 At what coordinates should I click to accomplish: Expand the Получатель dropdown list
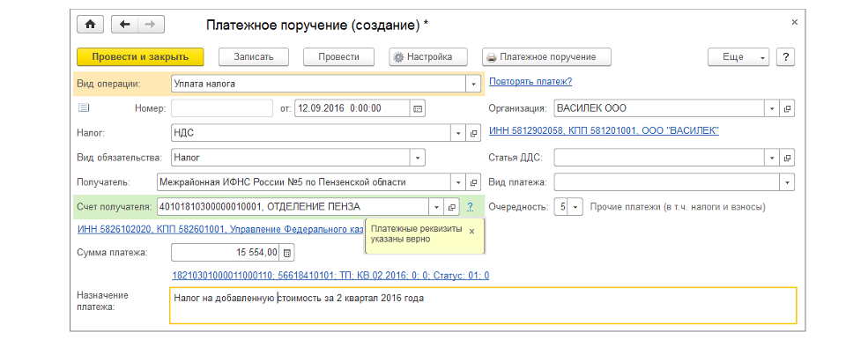tap(458, 181)
